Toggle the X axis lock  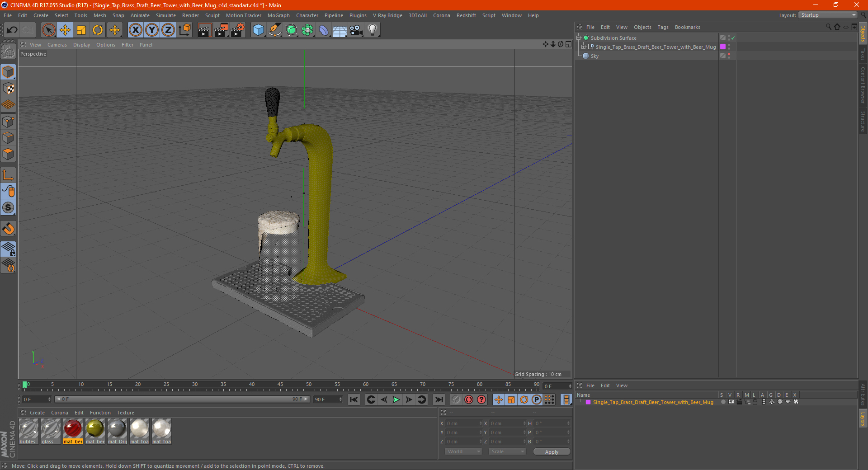tap(135, 30)
